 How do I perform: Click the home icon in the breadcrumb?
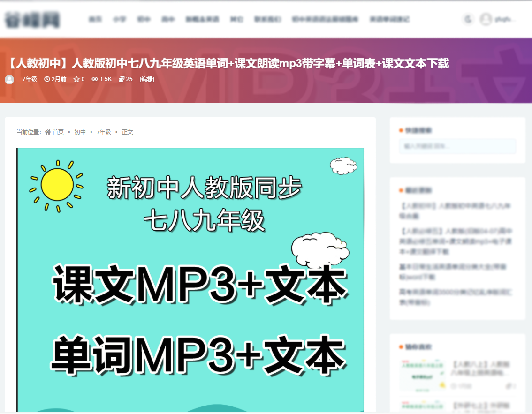click(48, 132)
